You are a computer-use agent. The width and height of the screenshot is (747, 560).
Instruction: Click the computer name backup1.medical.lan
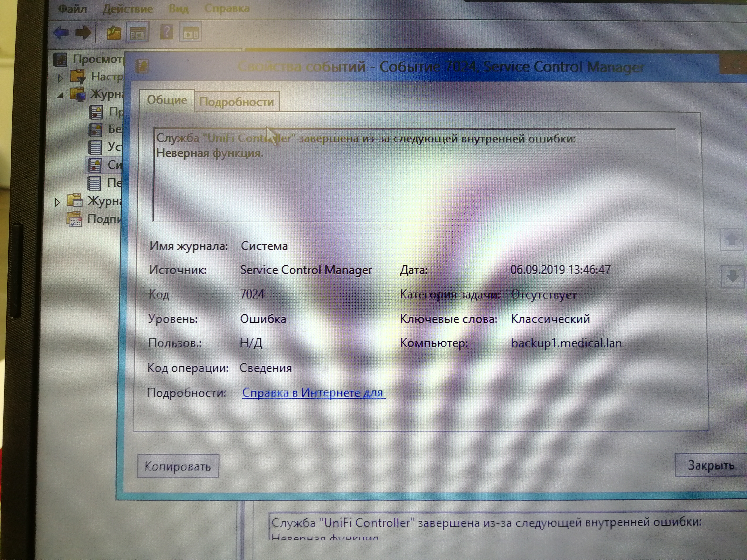click(566, 343)
